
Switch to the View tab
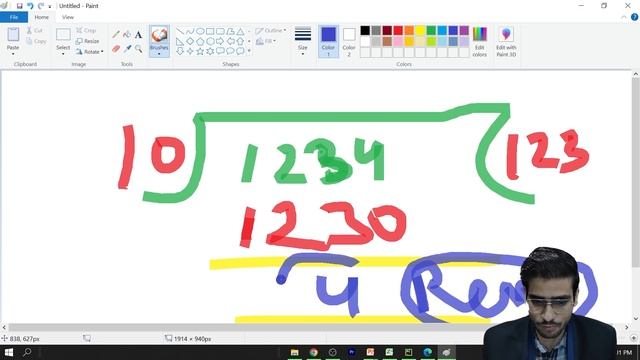click(x=68, y=17)
